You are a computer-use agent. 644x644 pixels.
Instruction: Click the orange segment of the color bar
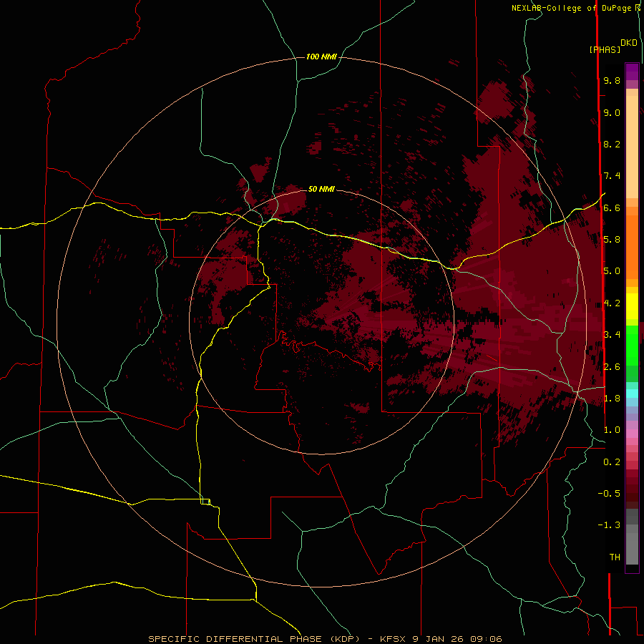632,246
